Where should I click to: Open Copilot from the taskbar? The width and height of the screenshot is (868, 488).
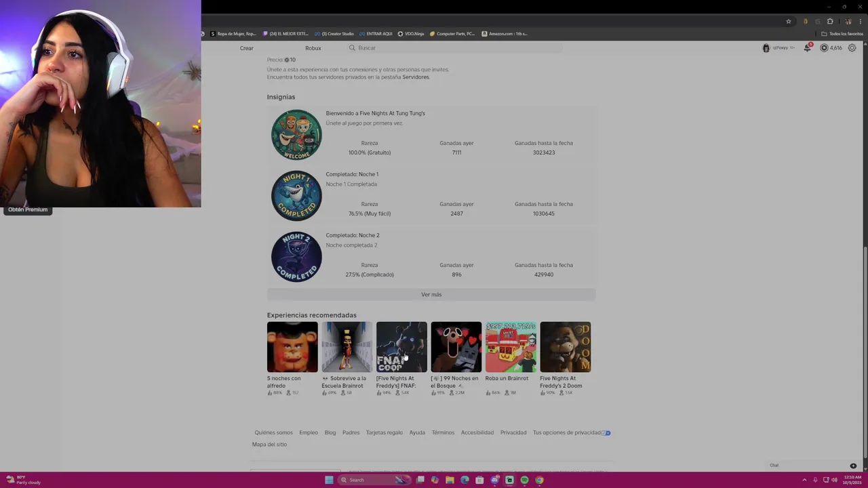tap(435, 480)
